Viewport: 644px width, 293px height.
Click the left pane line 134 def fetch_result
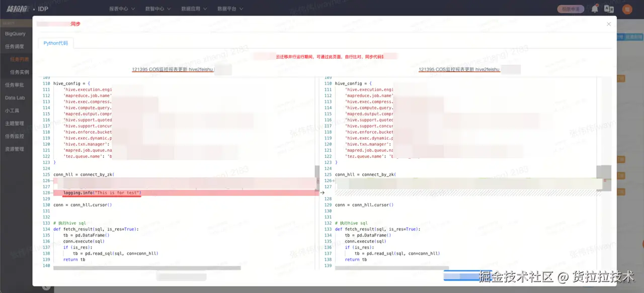point(96,229)
